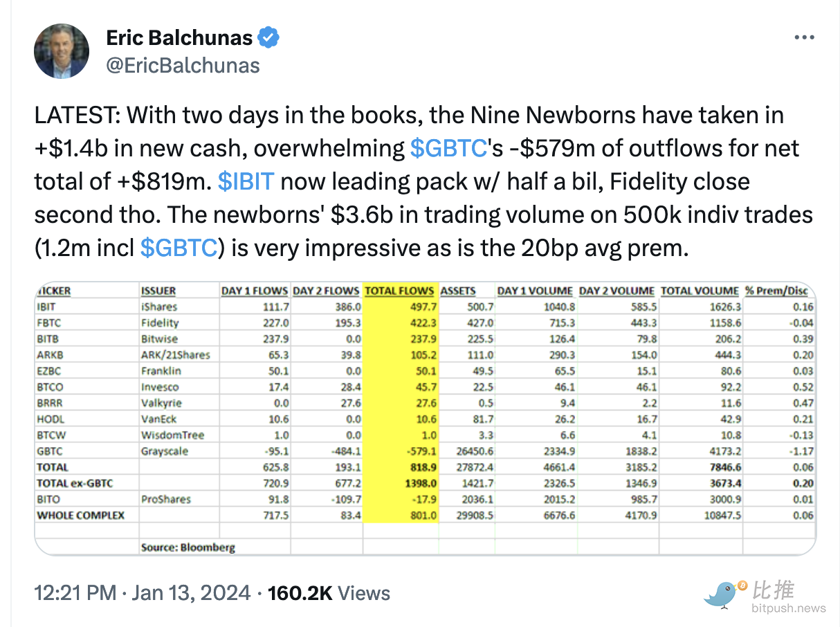Open Eric Balchunas's profile avatar
Screen dimensions: 840x627
click(x=62, y=51)
